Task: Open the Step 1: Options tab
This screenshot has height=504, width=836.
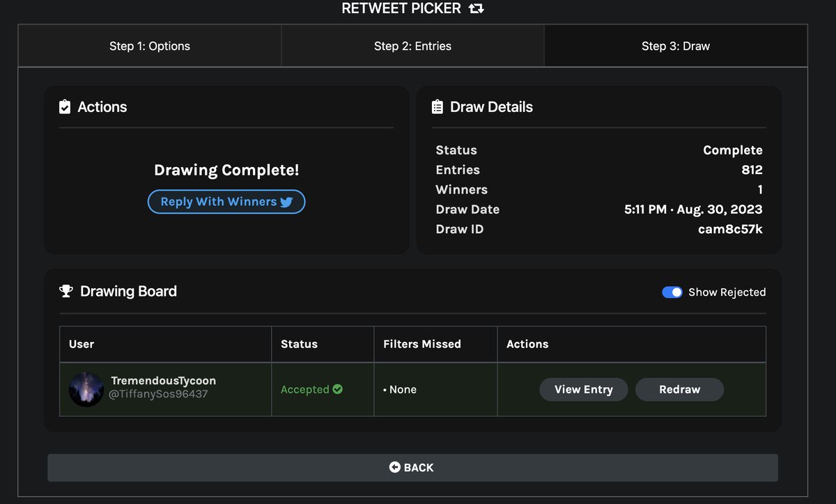Action: coord(150,46)
